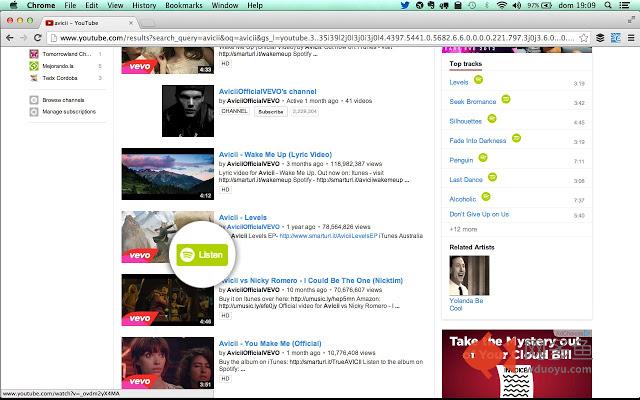Click the Spotify icon next to Last Dance
Viewport: 640px width, 400px height.
tap(492, 177)
